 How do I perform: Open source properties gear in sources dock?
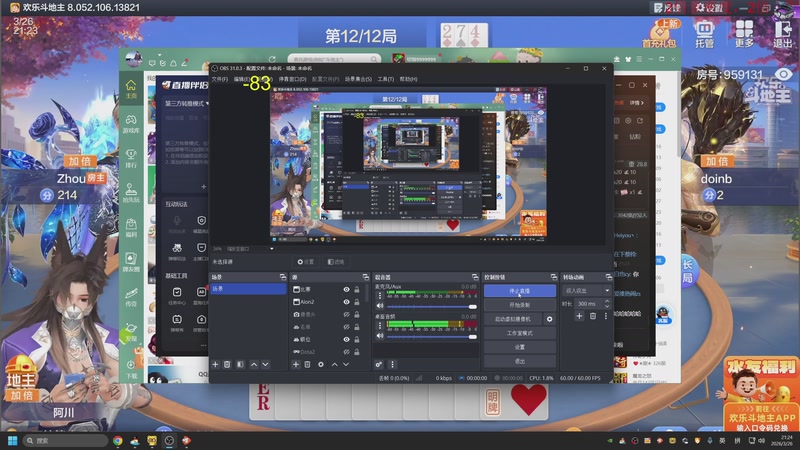click(x=320, y=364)
